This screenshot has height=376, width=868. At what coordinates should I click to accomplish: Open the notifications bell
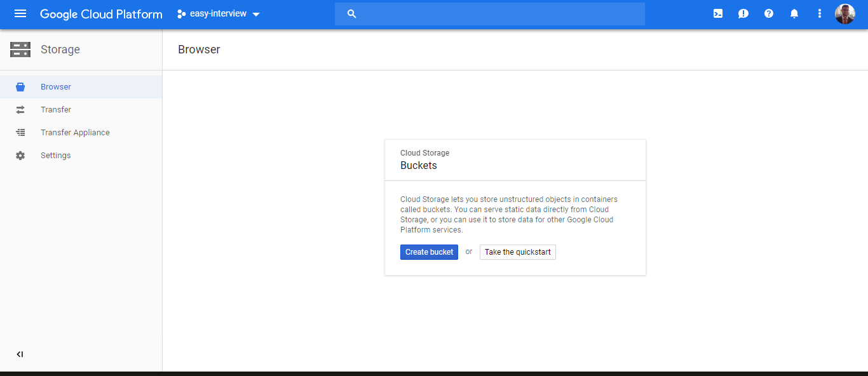[x=794, y=13]
